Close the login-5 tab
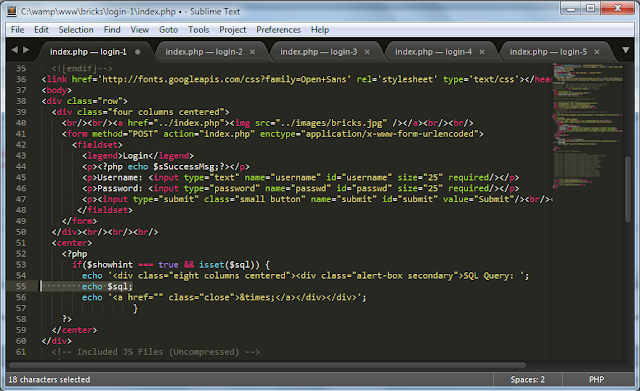This screenshot has height=391, width=640. pos(596,52)
